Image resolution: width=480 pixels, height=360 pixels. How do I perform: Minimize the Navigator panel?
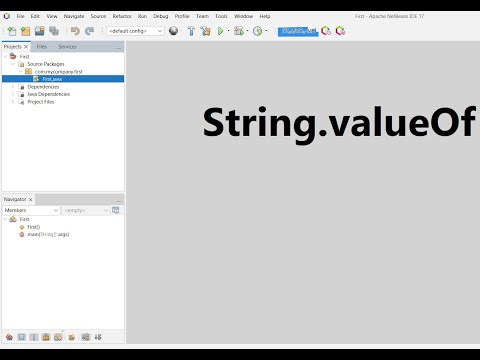pos(119,201)
